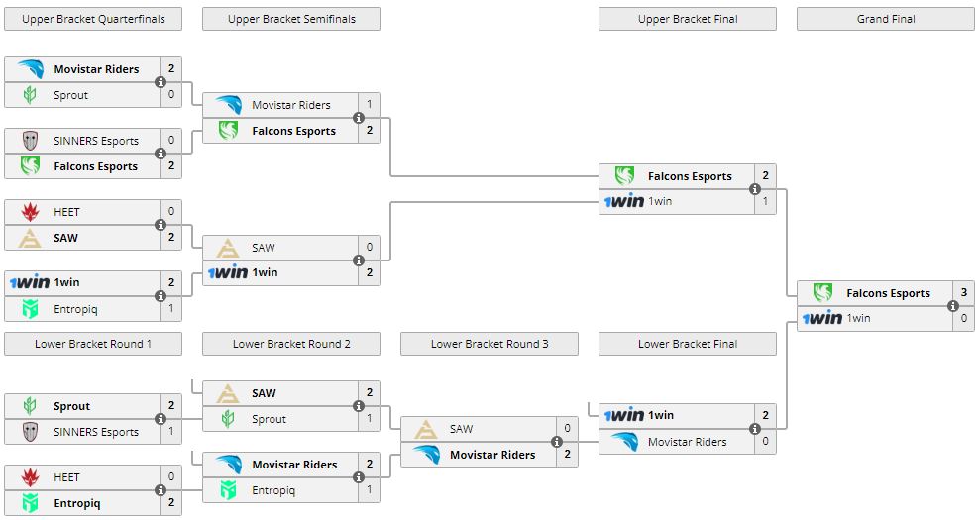Open info popup for Upper Bracket Final match
The height and width of the screenshot is (520, 980).
755,188
